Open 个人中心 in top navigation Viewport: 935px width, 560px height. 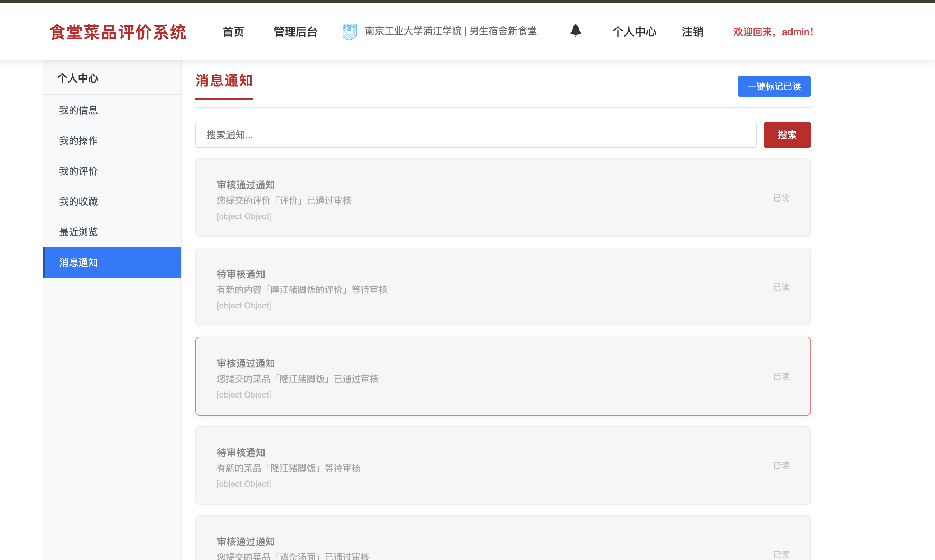click(x=634, y=32)
